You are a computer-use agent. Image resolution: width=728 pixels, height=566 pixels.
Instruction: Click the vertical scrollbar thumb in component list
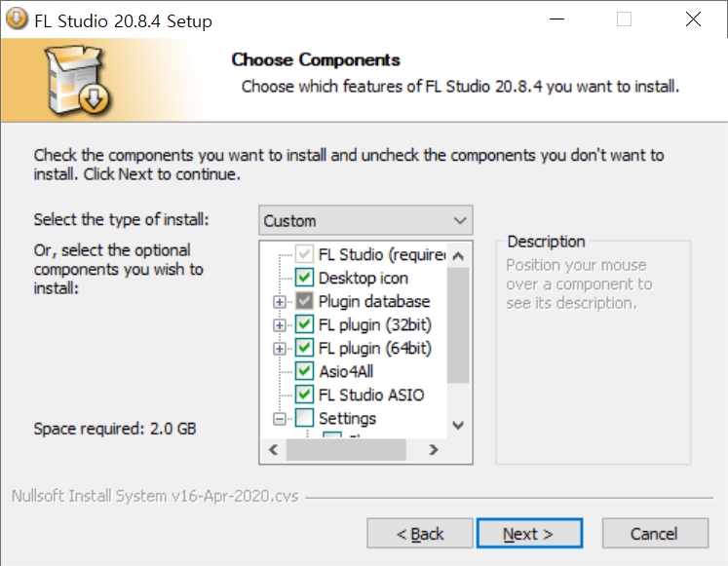(x=458, y=325)
